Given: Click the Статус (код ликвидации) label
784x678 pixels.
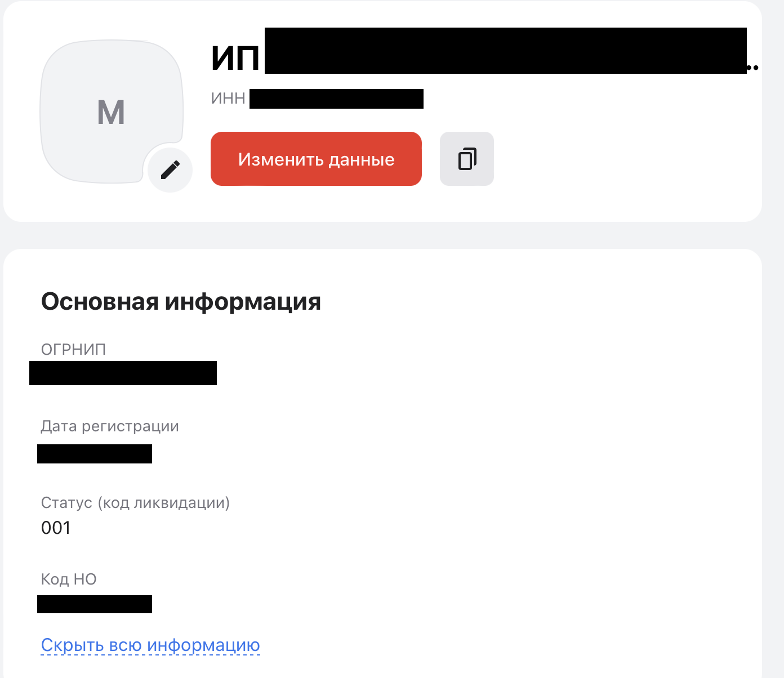Looking at the screenshot, I should pyautogui.click(x=135, y=503).
